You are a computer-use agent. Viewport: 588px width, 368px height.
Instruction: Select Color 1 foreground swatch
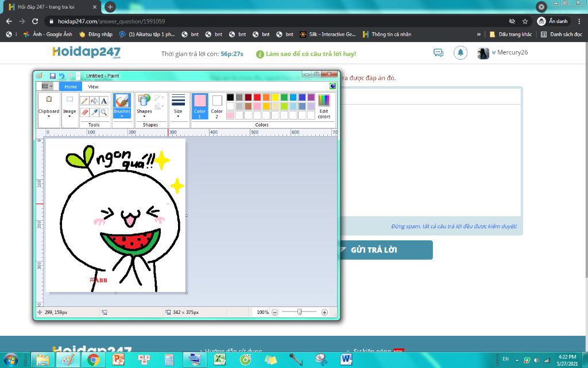click(200, 106)
